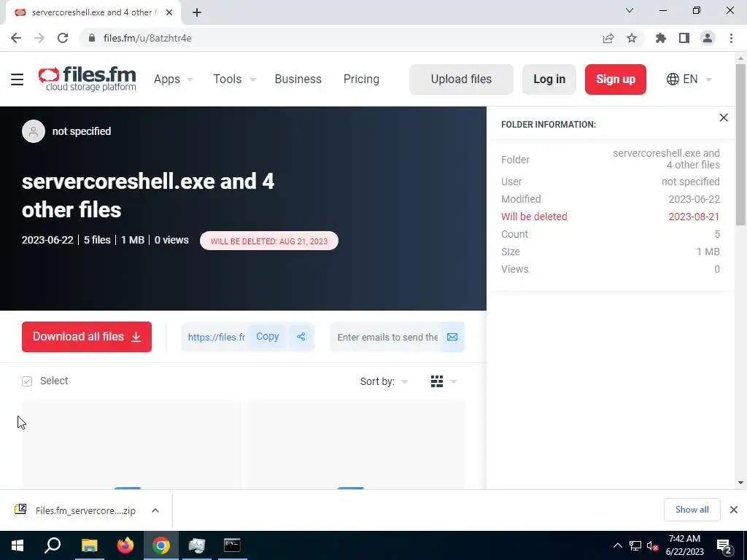Open the Chrome extensions puzzle icon
Screen dimensions: 747x560
(x=661, y=38)
